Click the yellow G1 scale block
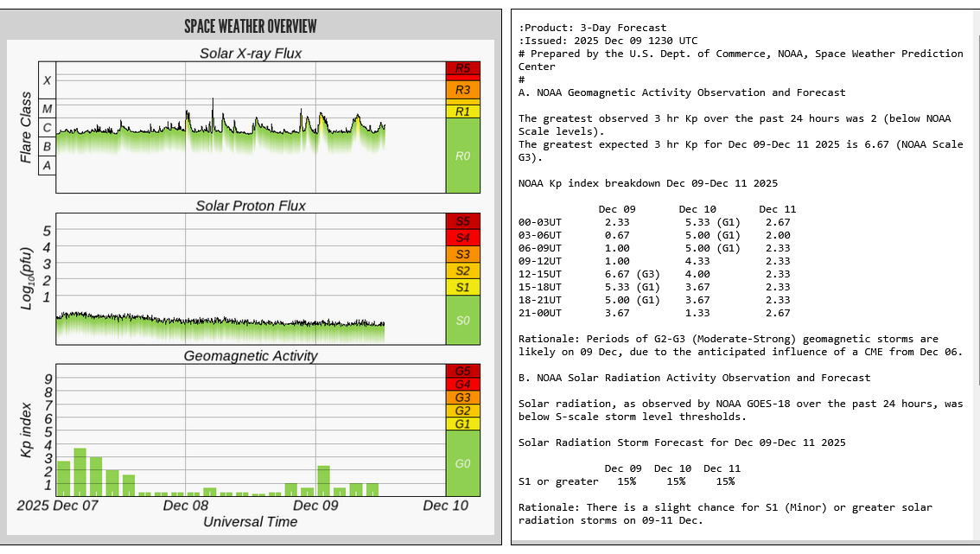 (462, 423)
